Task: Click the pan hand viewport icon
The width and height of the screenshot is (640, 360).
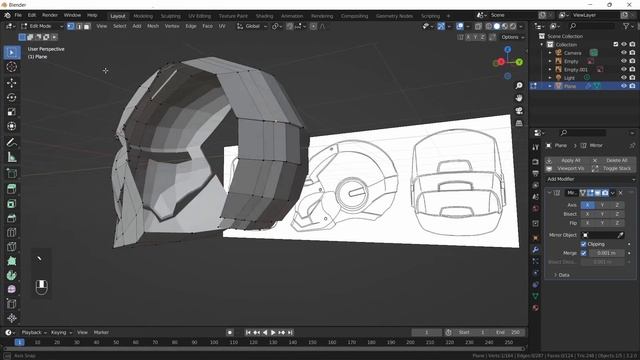Action: [x=519, y=98]
